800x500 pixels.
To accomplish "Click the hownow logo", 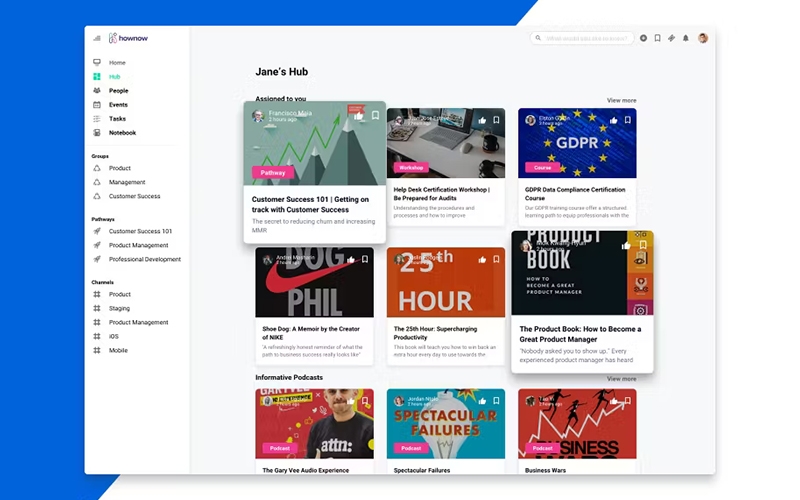I will coord(128,38).
